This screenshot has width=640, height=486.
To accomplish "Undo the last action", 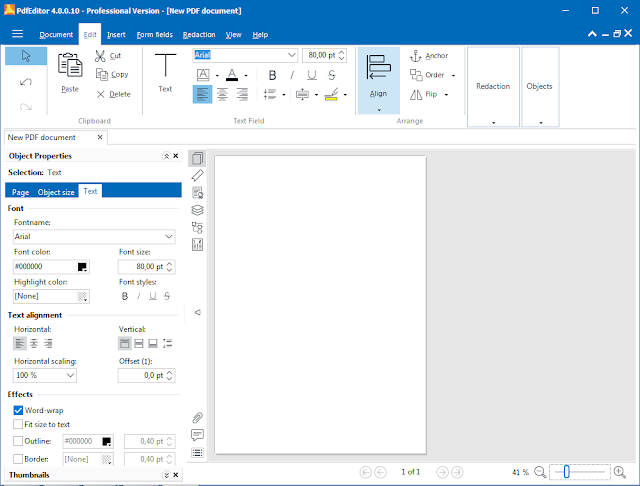I will (x=26, y=82).
